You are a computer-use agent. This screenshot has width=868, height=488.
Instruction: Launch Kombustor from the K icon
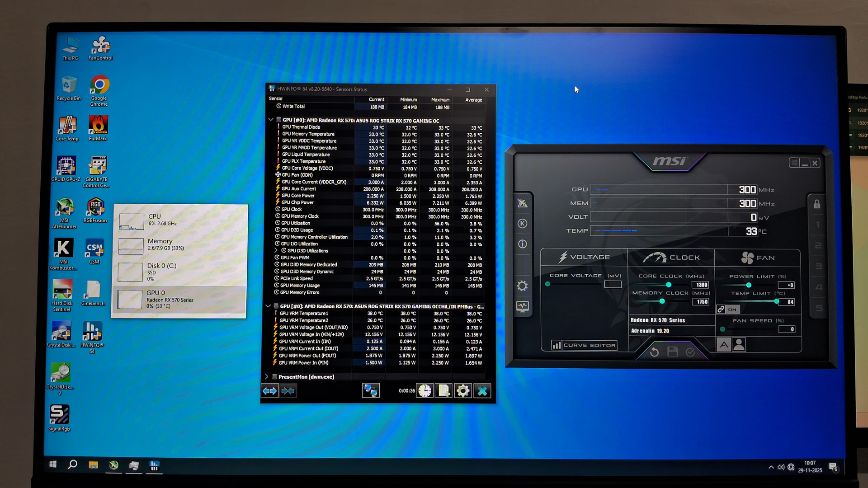522,224
